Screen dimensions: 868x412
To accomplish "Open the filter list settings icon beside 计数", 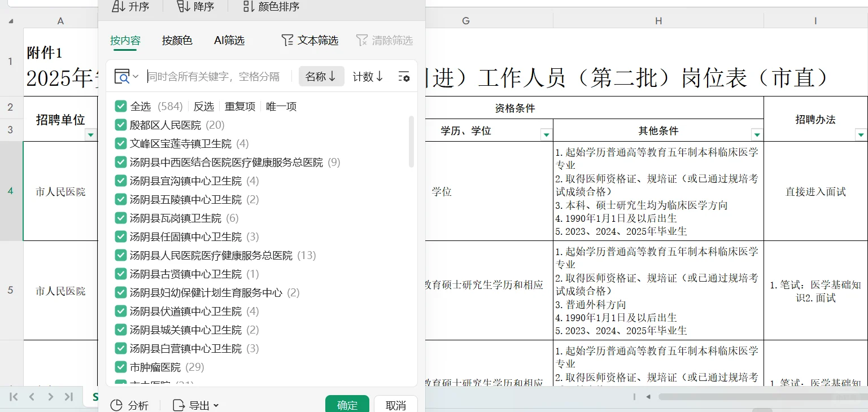I will click(403, 77).
